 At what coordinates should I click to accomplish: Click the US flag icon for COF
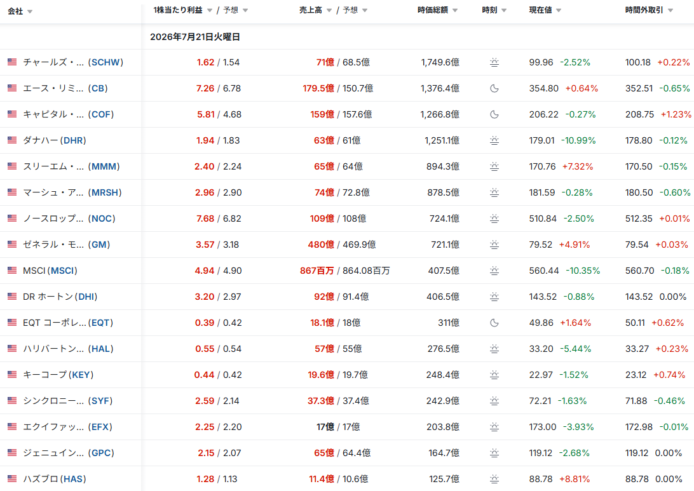pyautogui.click(x=12, y=114)
